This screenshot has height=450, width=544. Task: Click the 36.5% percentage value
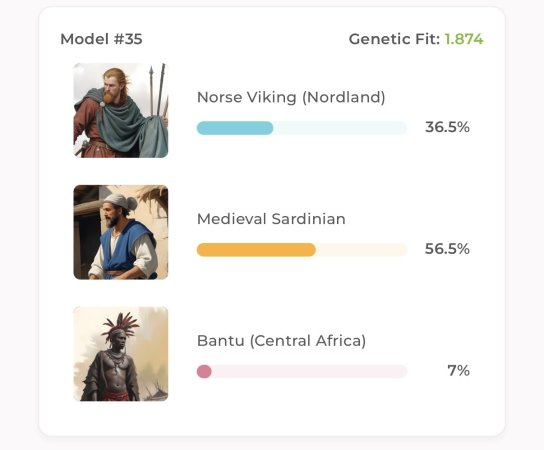(447, 127)
